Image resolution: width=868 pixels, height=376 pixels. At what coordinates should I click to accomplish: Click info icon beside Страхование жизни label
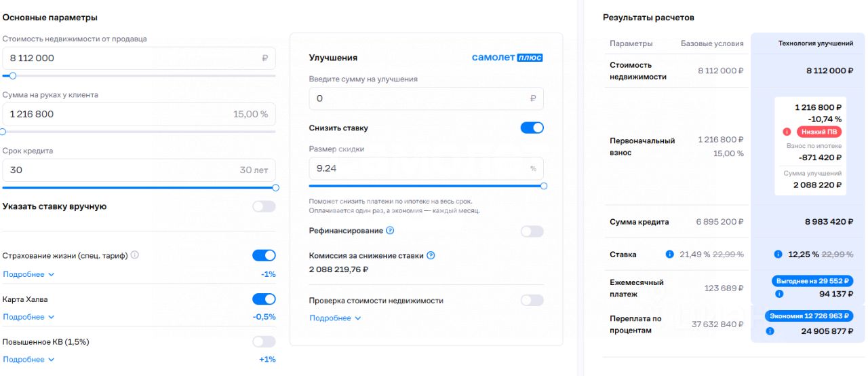pos(135,255)
